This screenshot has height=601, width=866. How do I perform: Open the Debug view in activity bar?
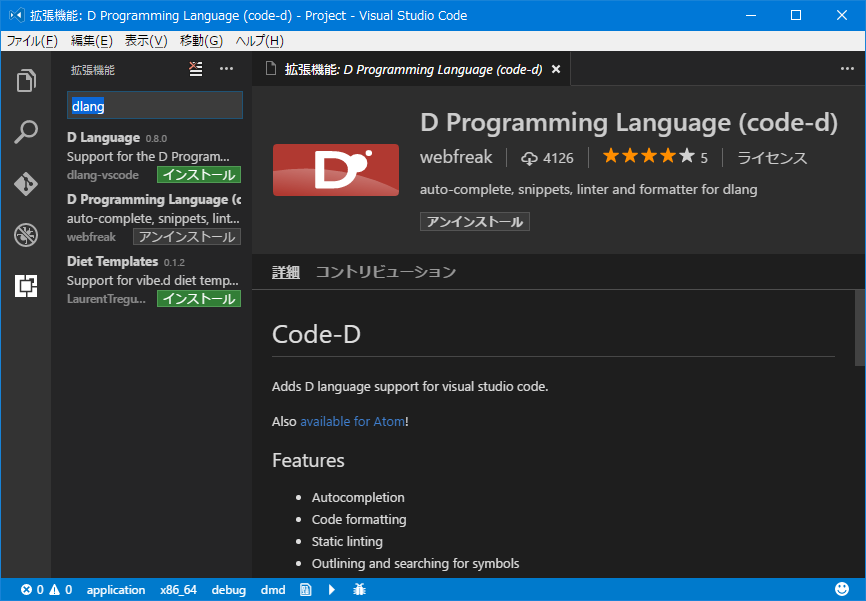pos(26,235)
